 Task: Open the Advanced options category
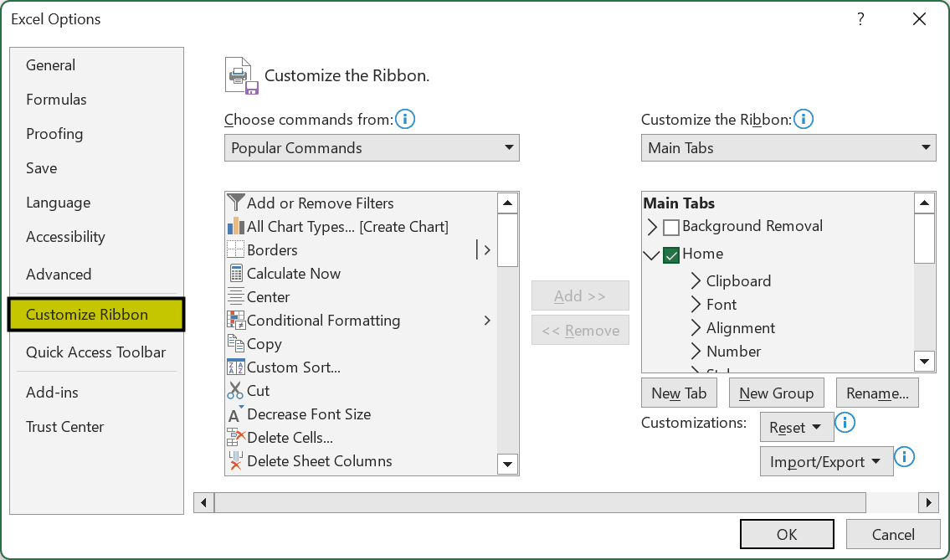[96, 274]
